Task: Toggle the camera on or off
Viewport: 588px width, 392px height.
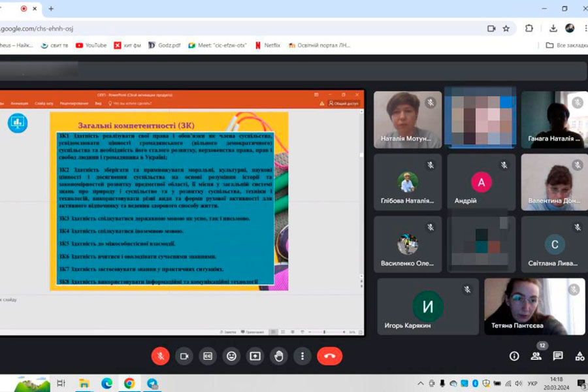Action: pyautogui.click(x=184, y=356)
